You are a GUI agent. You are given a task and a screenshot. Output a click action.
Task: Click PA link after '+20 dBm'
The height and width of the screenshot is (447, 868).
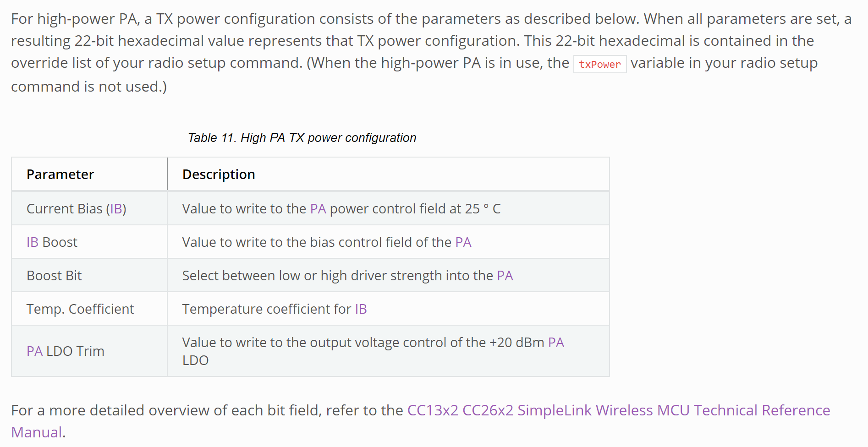pos(555,343)
